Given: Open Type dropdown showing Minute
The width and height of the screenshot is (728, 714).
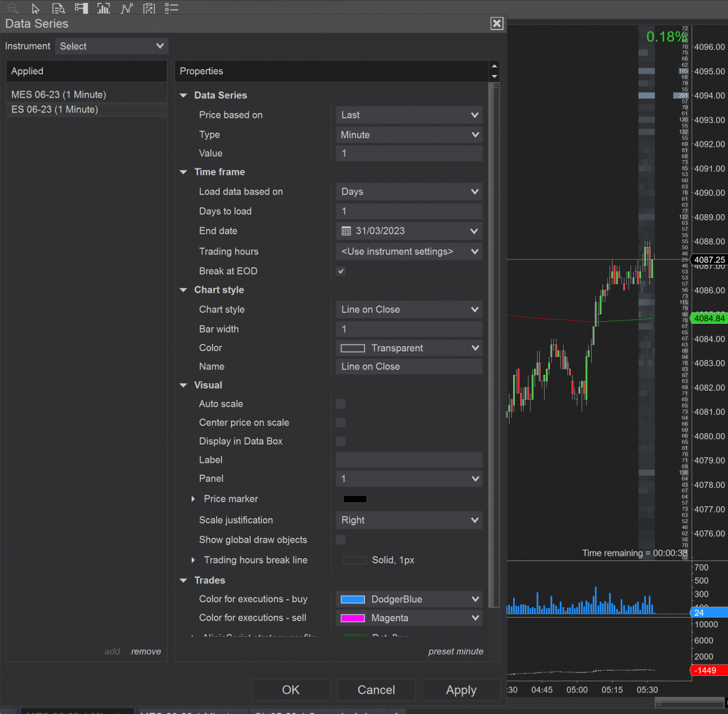Looking at the screenshot, I should point(409,135).
